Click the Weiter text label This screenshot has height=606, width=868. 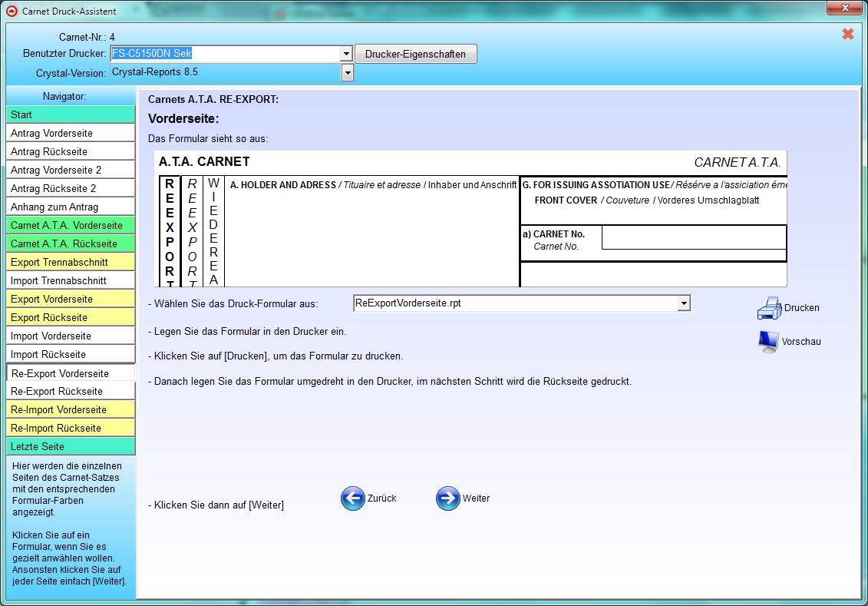476,498
